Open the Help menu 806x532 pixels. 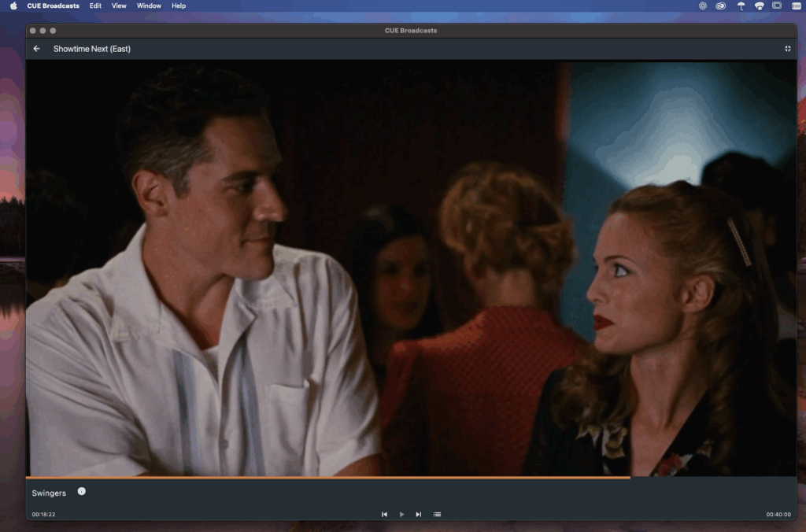pyautogui.click(x=178, y=6)
